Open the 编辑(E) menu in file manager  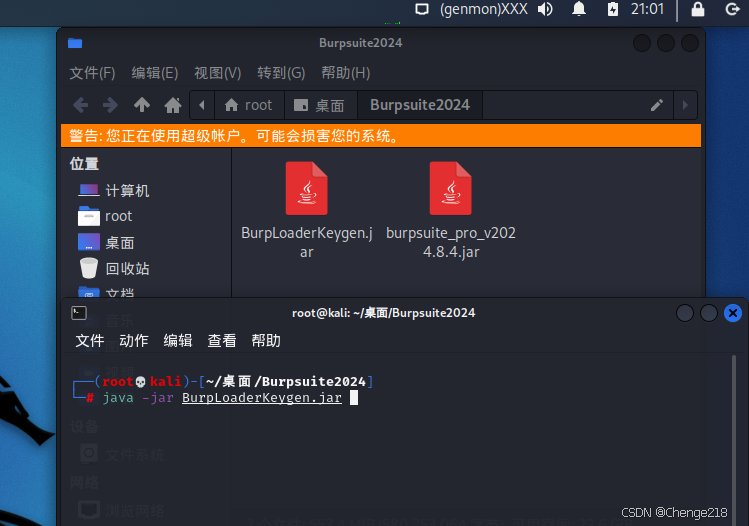(x=155, y=73)
